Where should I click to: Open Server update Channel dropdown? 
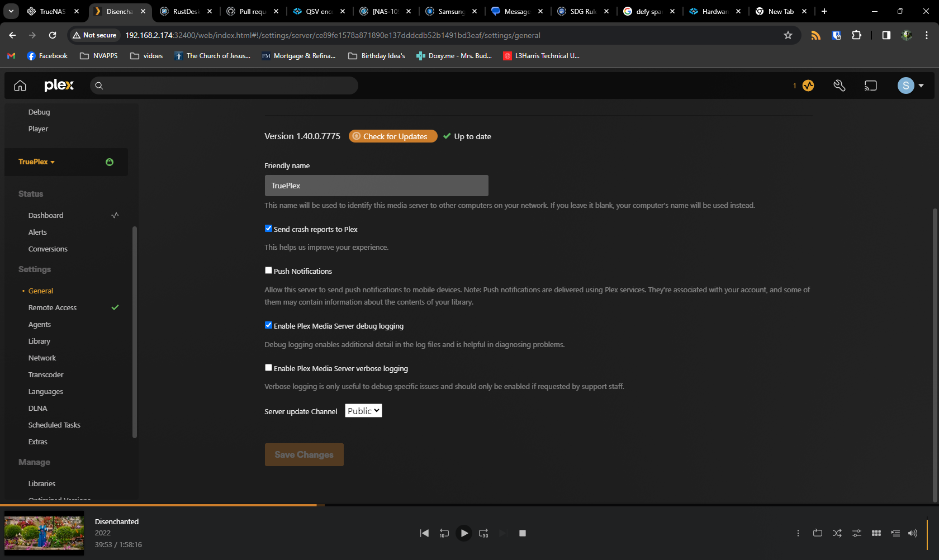tap(363, 411)
